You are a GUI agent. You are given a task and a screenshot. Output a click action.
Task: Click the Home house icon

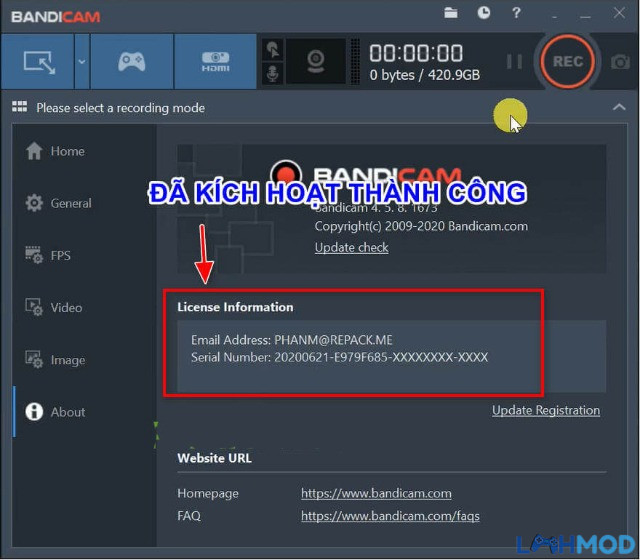(x=34, y=151)
